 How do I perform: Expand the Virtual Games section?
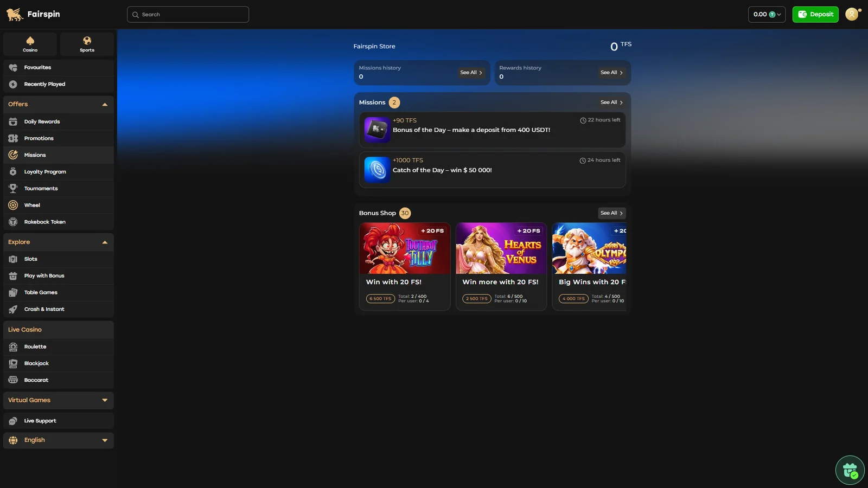click(59, 400)
